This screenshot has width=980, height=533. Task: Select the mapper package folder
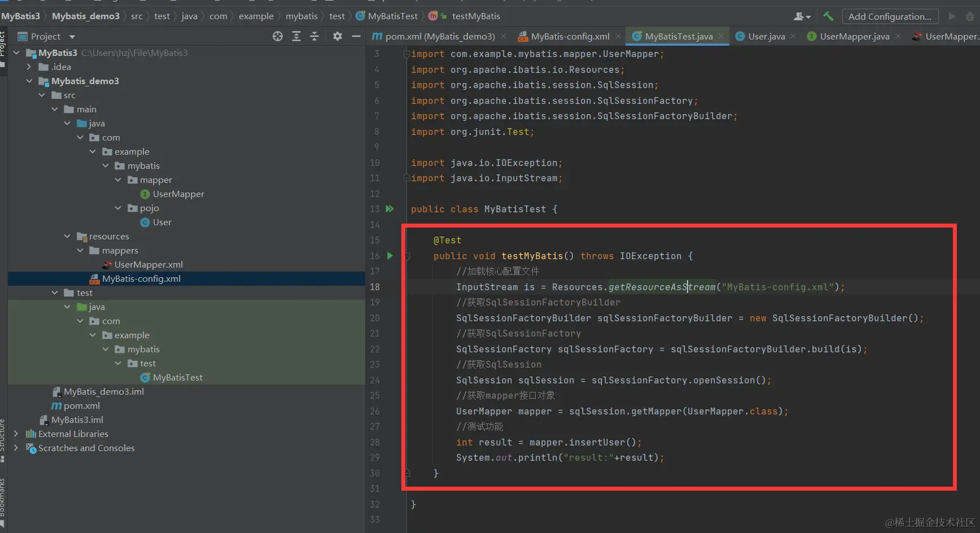point(150,180)
